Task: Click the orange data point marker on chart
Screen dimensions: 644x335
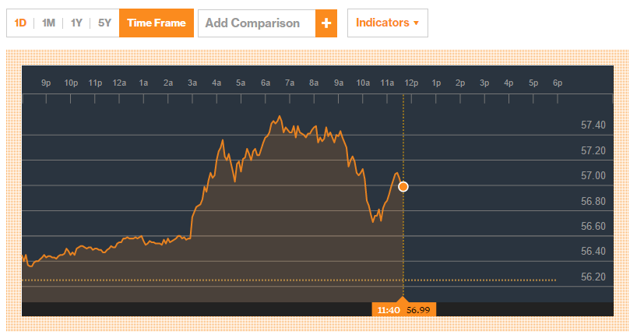Action: 403,186
